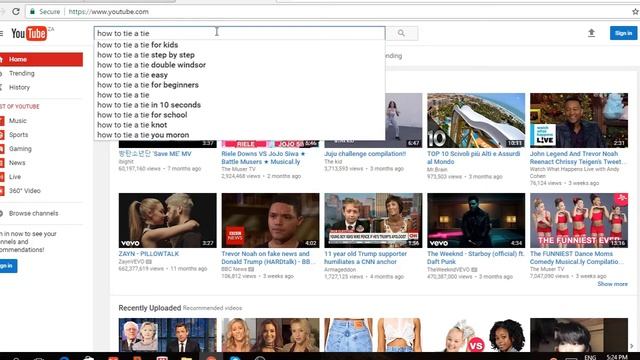Click the YouTube logo
The image size is (640, 360).
coord(29,33)
